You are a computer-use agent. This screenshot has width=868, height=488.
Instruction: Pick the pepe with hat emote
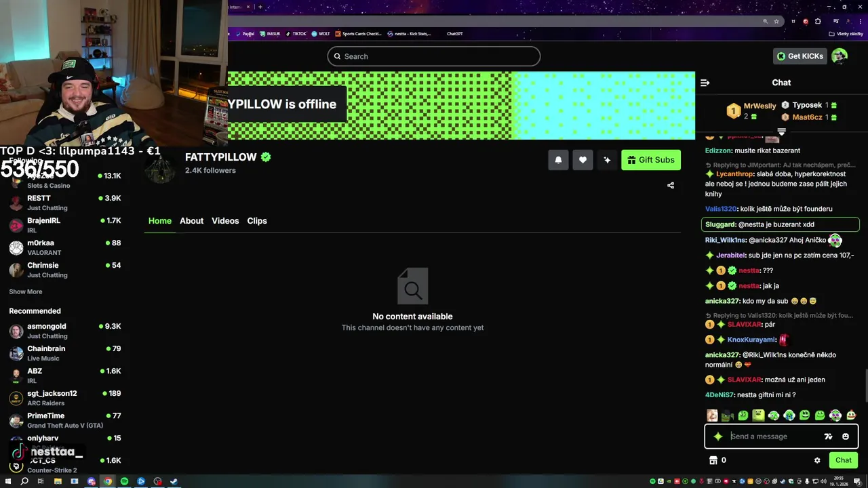click(x=728, y=415)
